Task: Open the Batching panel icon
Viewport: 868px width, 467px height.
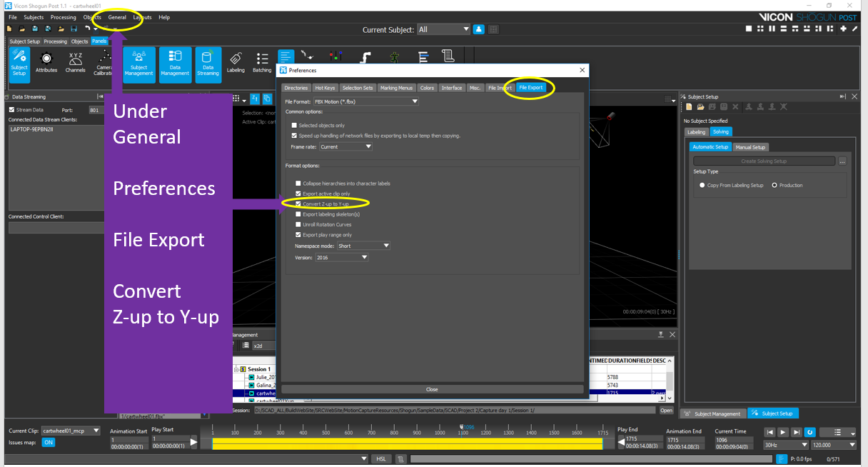Action: [262, 63]
